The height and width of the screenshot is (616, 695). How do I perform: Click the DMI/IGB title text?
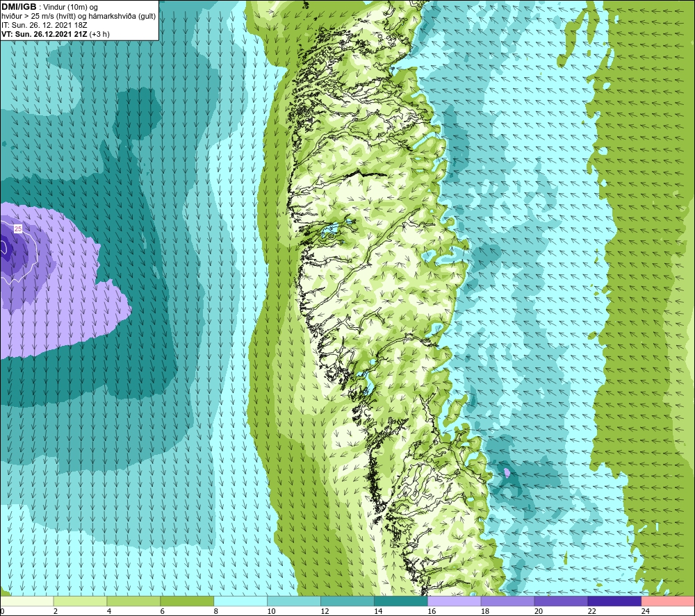[19, 7]
